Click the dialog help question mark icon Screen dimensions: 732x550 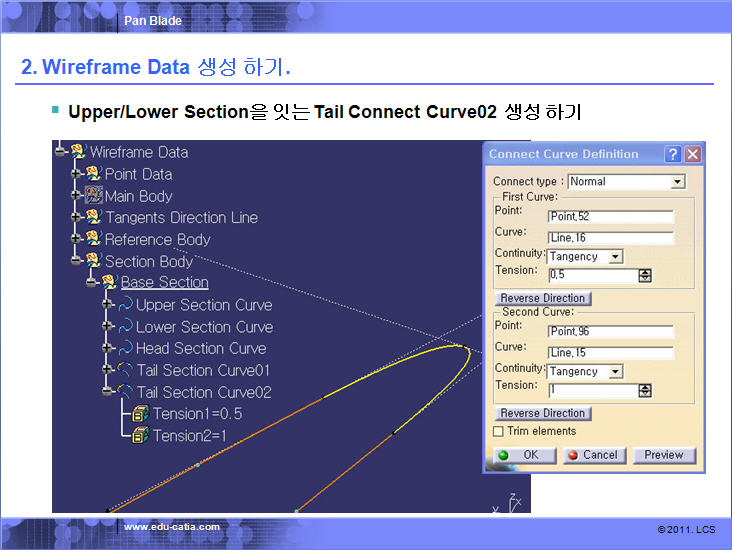pos(673,154)
